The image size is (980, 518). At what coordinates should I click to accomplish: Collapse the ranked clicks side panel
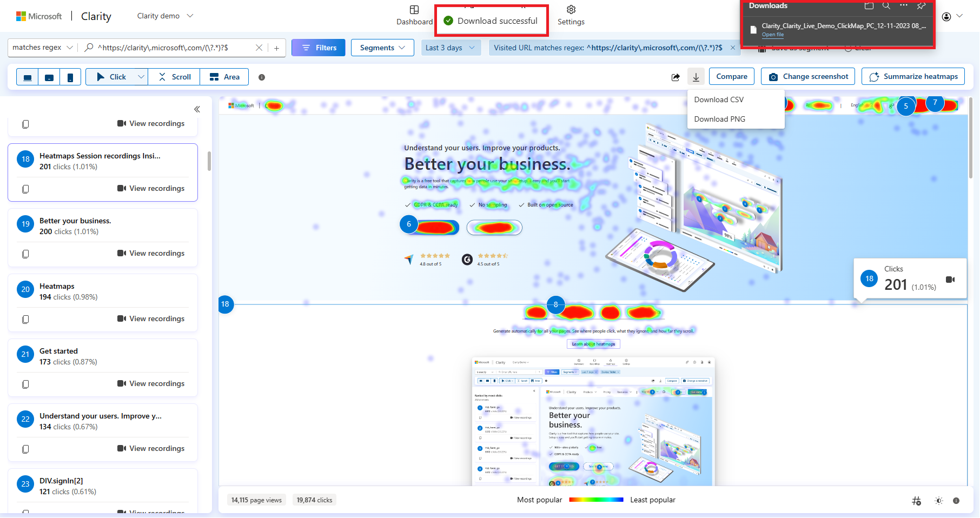tap(197, 109)
